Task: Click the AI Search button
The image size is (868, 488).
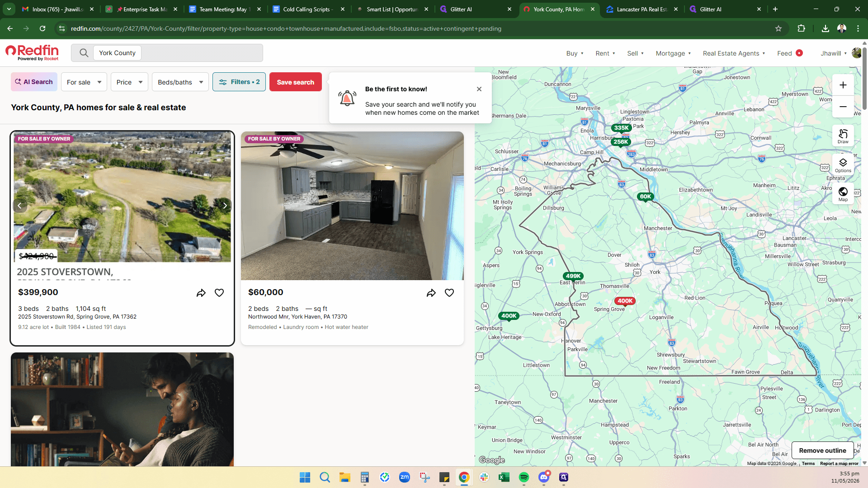Action: [34, 82]
